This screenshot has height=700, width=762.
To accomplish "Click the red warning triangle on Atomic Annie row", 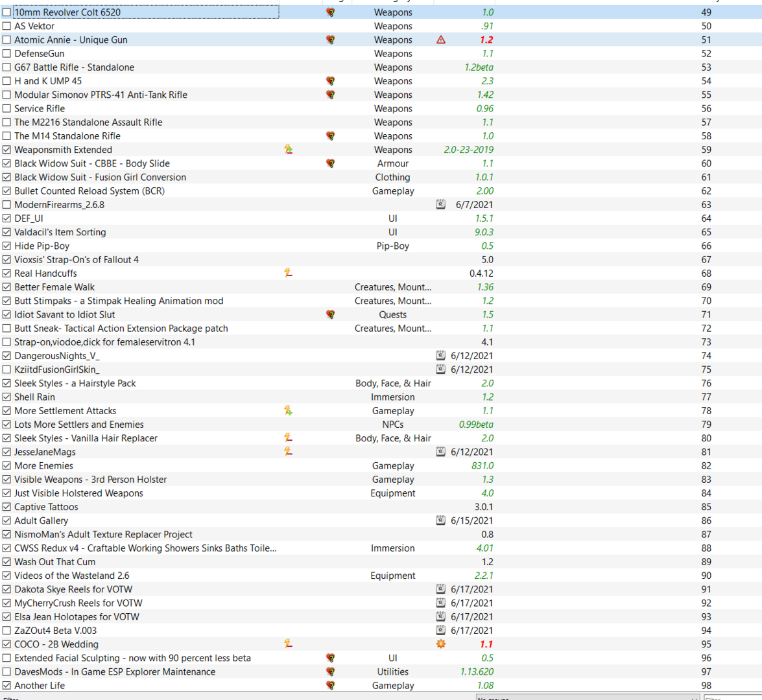I will tap(441, 40).
